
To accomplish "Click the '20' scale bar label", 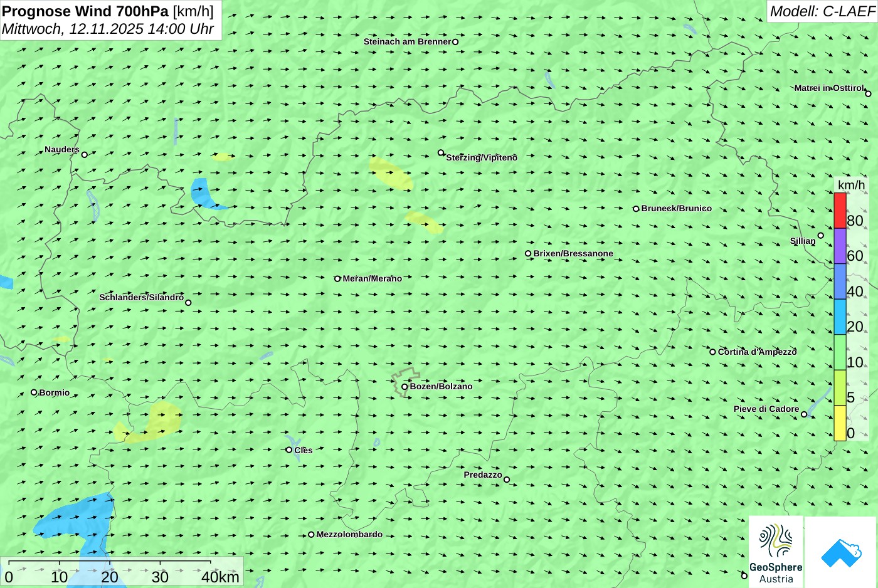I will pos(110,577).
